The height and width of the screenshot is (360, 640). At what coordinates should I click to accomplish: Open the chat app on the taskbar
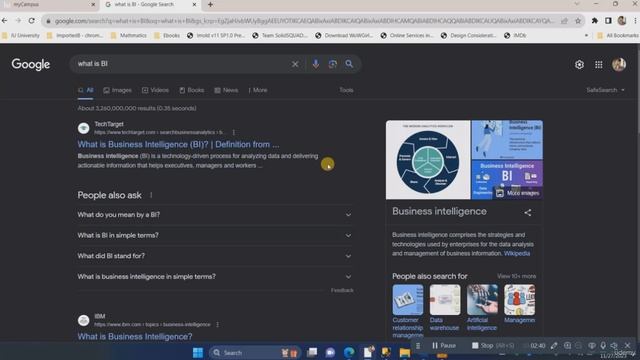pos(330,352)
